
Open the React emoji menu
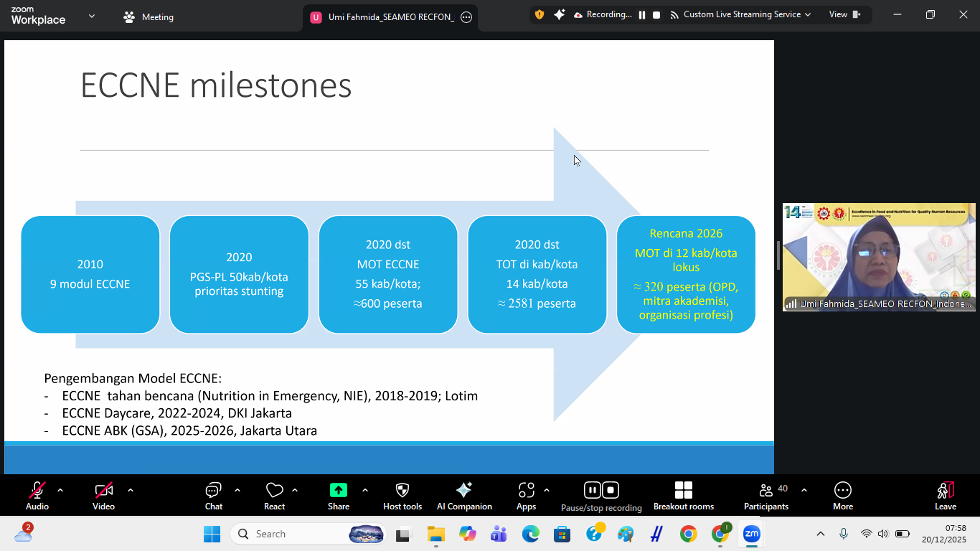(274, 495)
